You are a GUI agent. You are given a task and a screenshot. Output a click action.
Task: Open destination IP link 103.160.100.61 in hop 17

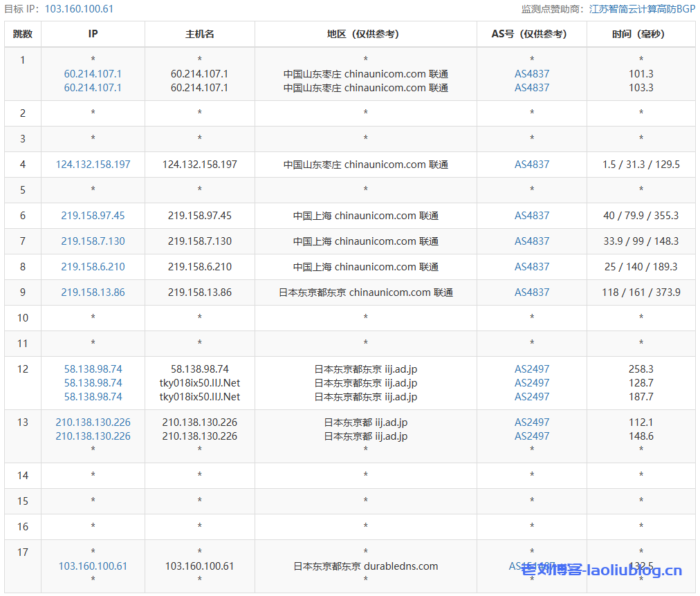93,566
